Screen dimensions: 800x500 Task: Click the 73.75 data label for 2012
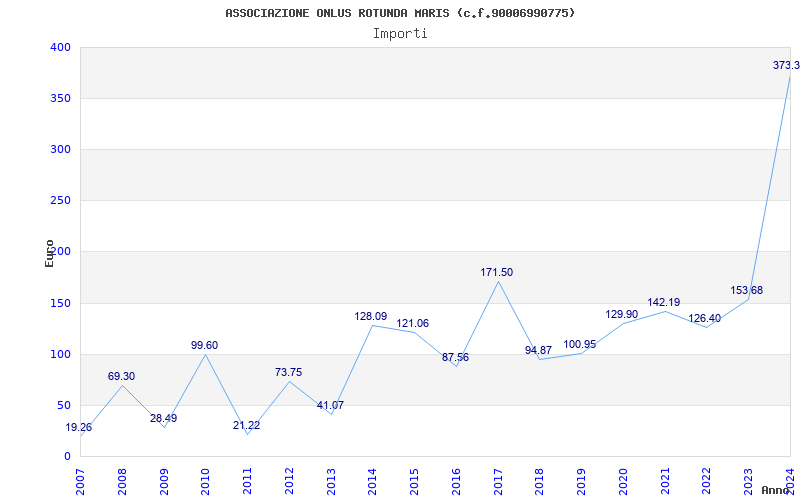click(288, 372)
